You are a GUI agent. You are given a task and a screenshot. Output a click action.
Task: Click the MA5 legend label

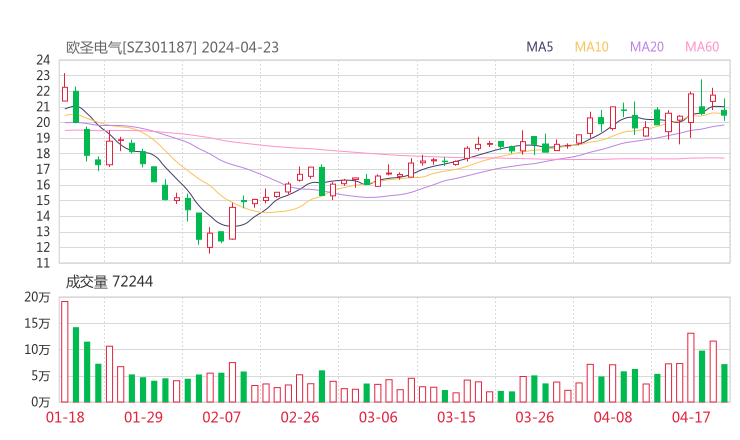pos(539,47)
